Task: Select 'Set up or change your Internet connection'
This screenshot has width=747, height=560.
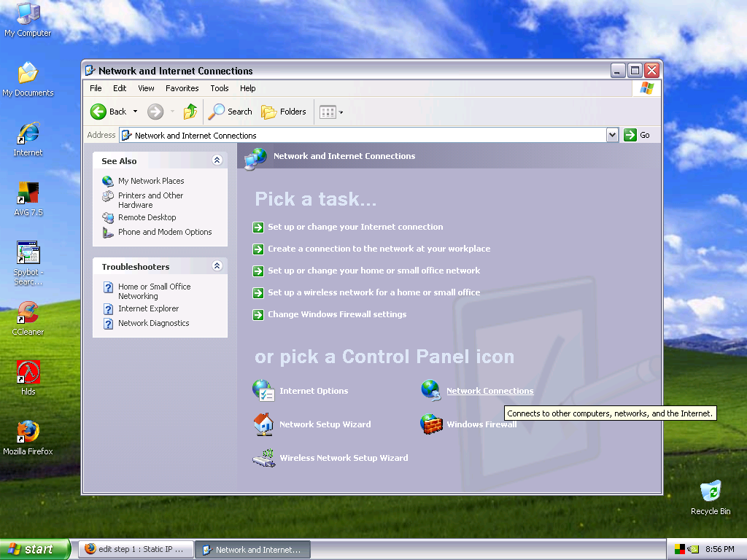Action: coord(355,227)
